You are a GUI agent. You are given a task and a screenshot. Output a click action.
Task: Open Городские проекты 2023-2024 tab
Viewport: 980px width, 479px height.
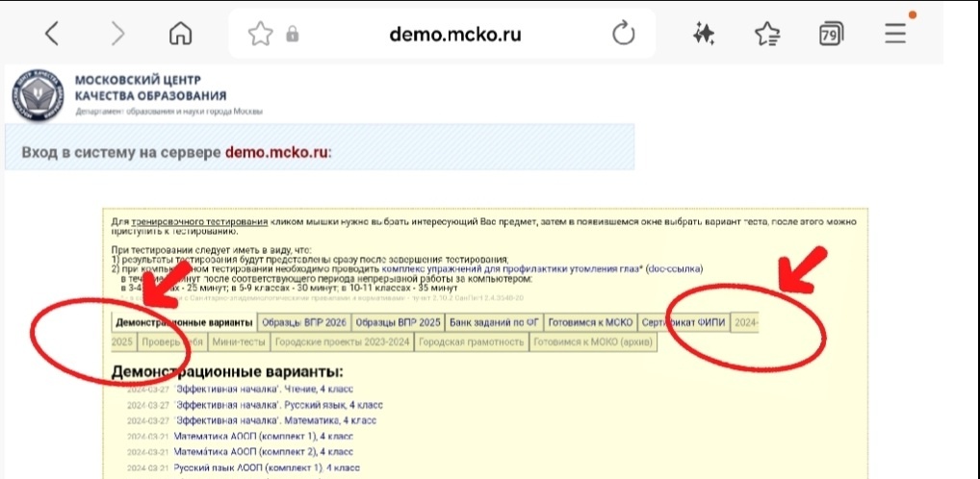click(343, 342)
